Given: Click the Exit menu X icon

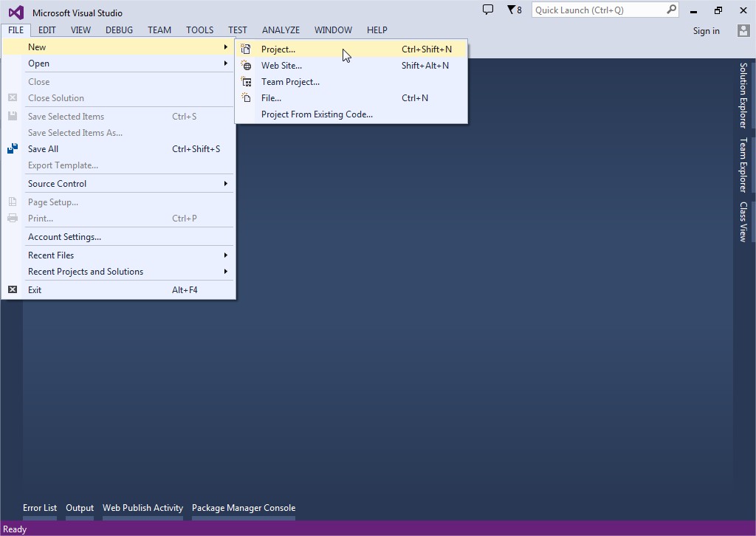Looking at the screenshot, I should point(13,289).
